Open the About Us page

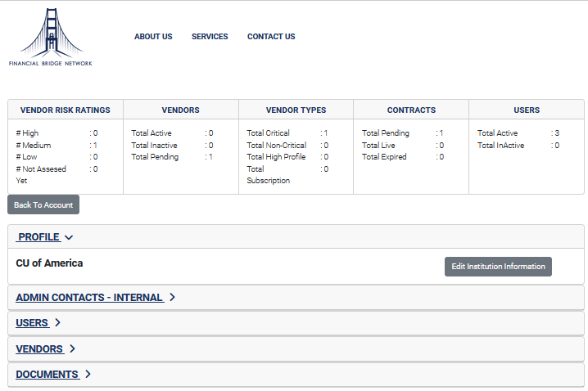pos(153,37)
